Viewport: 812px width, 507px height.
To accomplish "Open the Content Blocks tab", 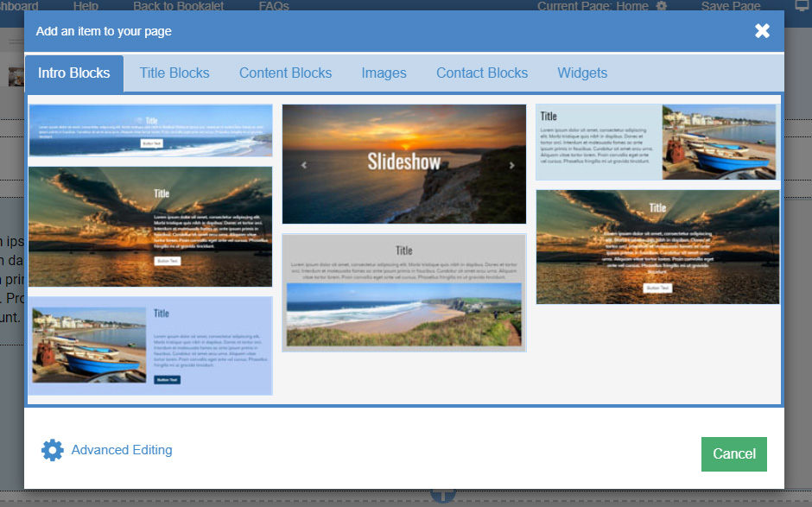I will pyautogui.click(x=285, y=73).
